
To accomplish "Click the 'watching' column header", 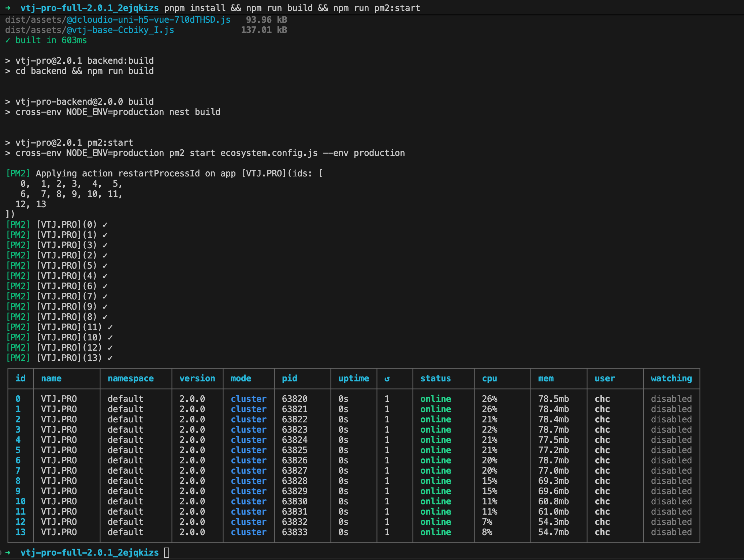I will (671, 378).
